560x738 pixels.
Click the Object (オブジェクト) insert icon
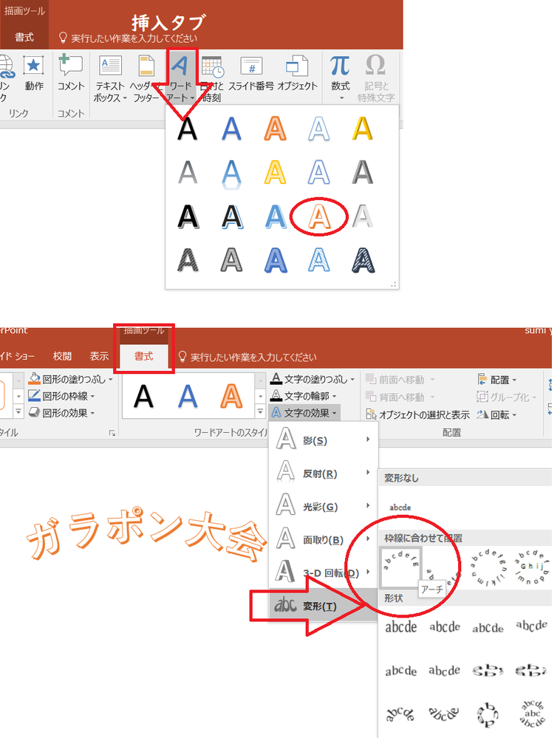pos(297,74)
